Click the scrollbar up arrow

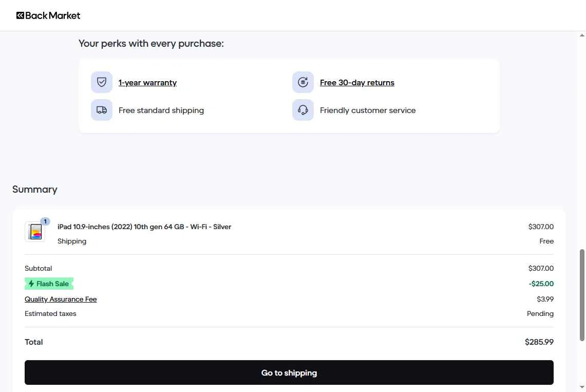click(582, 35)
